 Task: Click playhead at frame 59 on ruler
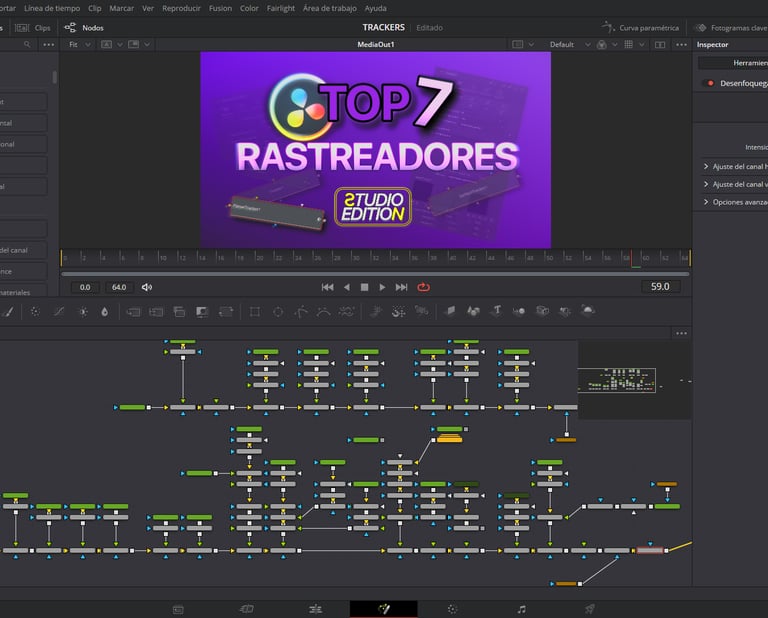(631, 258)
